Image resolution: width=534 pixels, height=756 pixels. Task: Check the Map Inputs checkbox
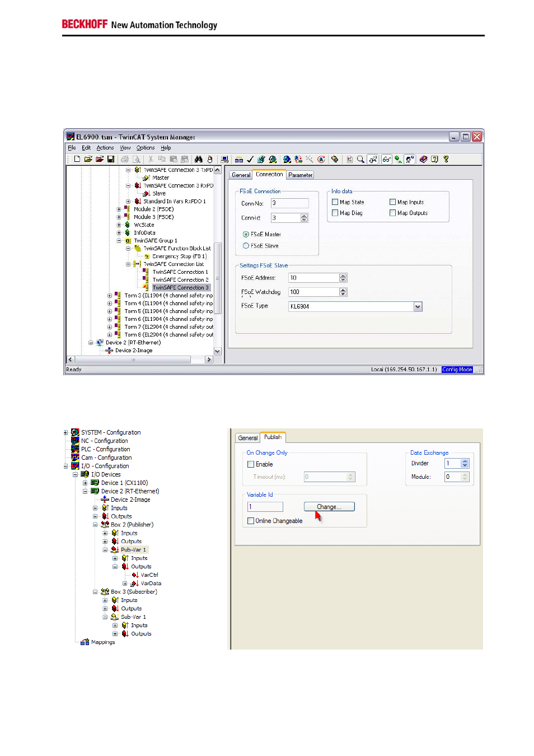pos(392,202)
